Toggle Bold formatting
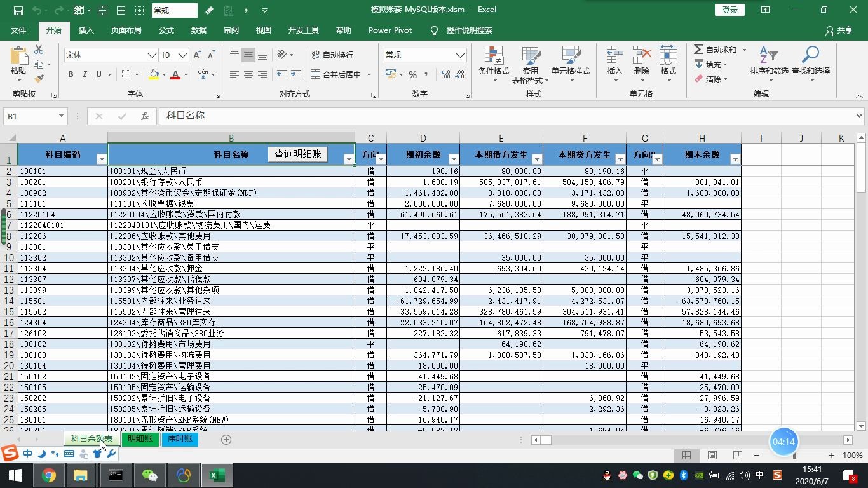Viewport: 868px width, 488px height. 71,75
